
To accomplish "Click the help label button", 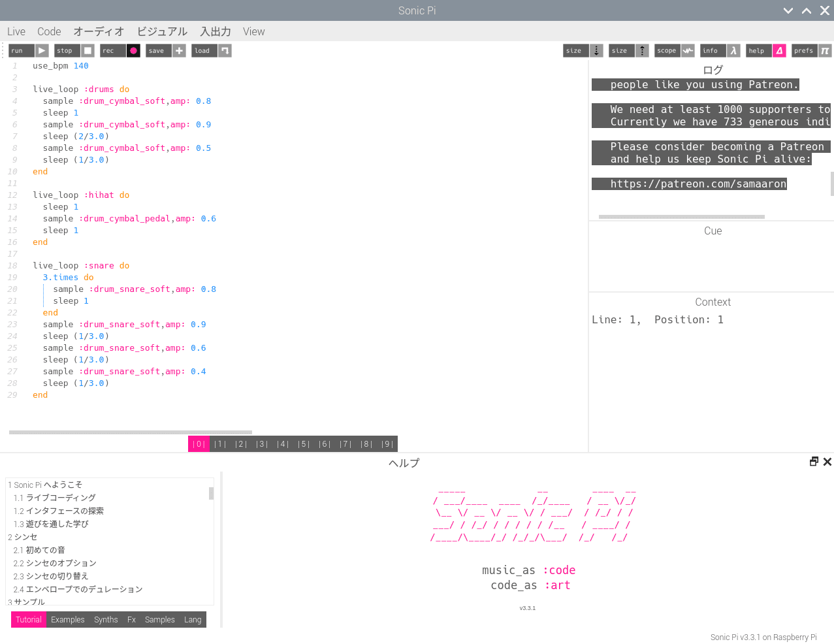I will (759, 51).
